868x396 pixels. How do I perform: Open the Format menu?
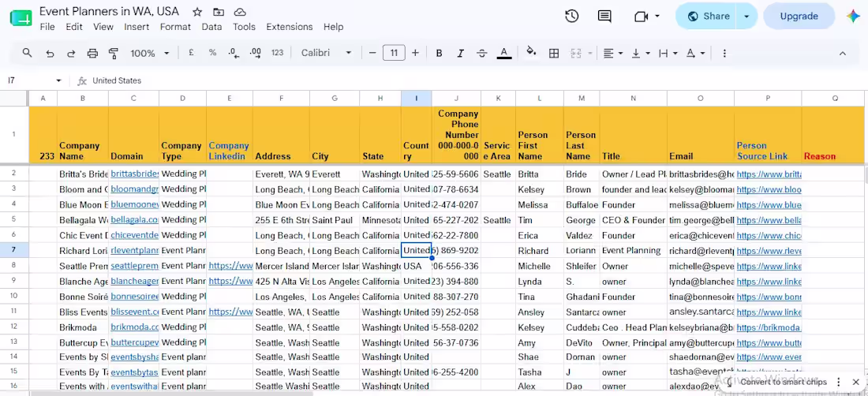click(175, 27)
